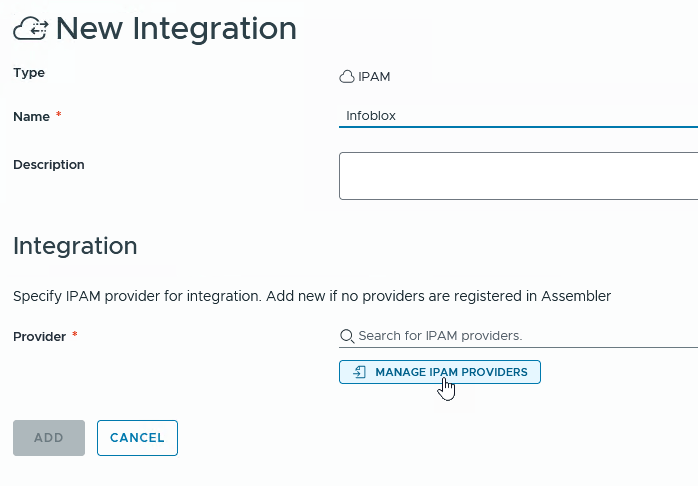Click the red asterisk next to Provider
698x486 pixels.
coord(75,337)
